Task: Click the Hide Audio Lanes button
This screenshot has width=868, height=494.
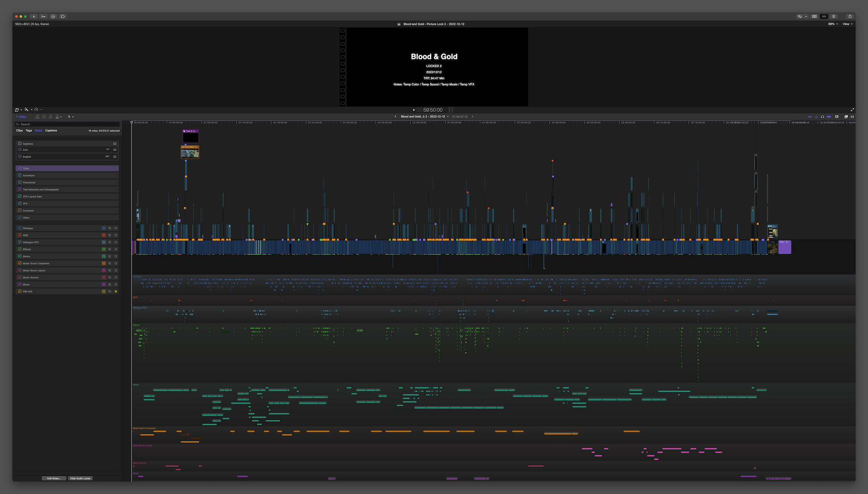Action: pos(80,478)
